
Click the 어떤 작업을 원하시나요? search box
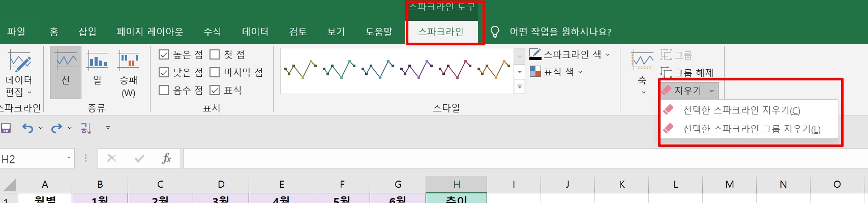pos(560,32)
